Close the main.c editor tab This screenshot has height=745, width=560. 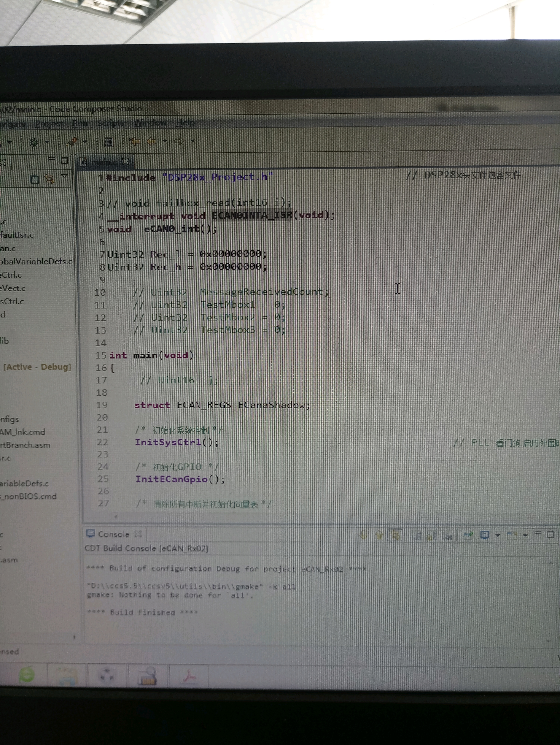pos(126,162)
